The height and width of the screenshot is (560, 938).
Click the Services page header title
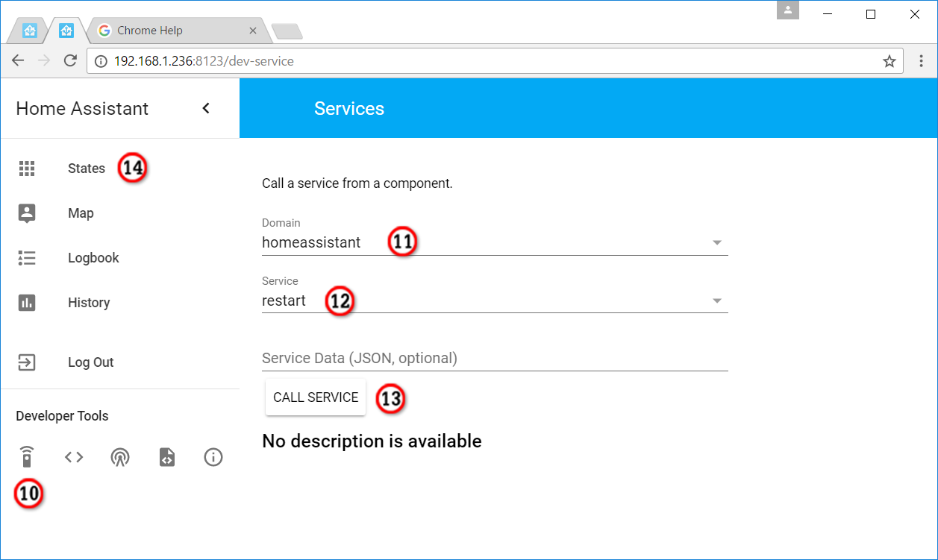349,108
